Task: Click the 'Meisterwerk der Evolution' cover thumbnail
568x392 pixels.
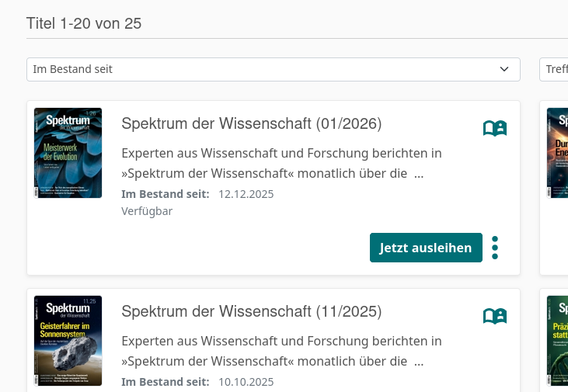Action: (68, 153)
